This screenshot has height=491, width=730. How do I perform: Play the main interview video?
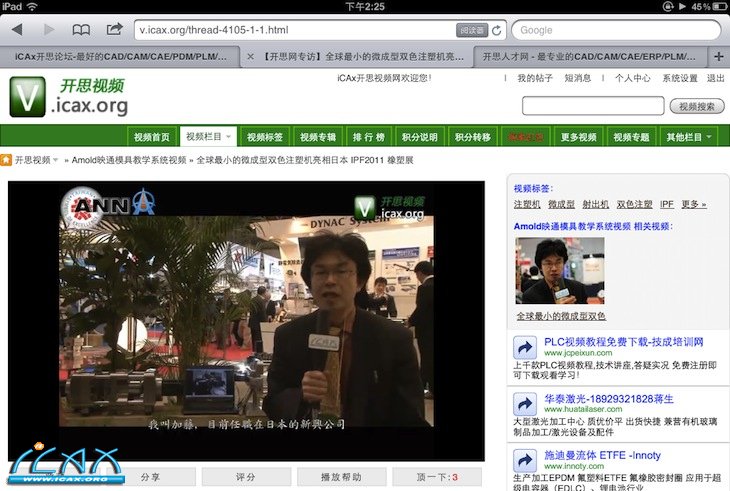click(246, 321)
